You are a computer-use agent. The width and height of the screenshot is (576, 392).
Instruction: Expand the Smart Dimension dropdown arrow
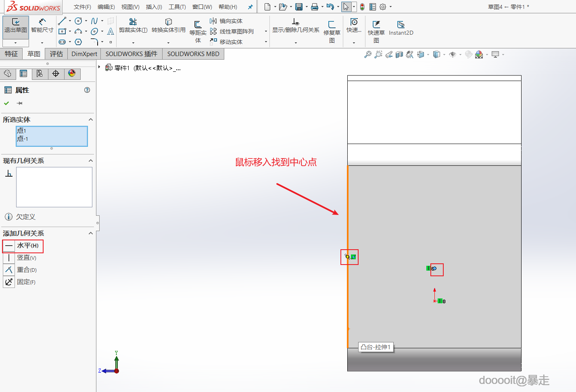point(42,43)
